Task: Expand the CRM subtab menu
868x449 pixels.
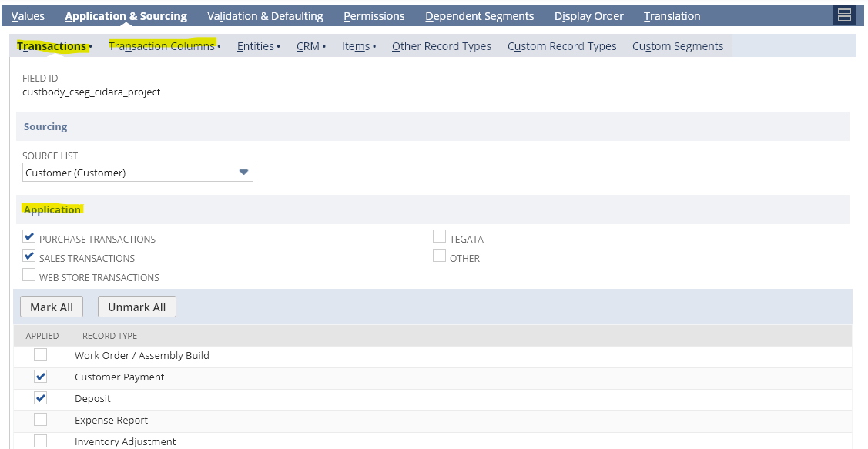Action: pos(324,45)
